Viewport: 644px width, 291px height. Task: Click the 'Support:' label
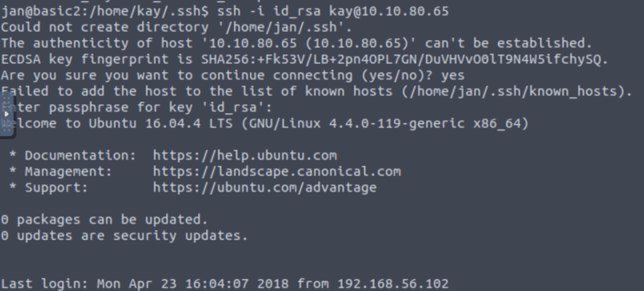56,187
